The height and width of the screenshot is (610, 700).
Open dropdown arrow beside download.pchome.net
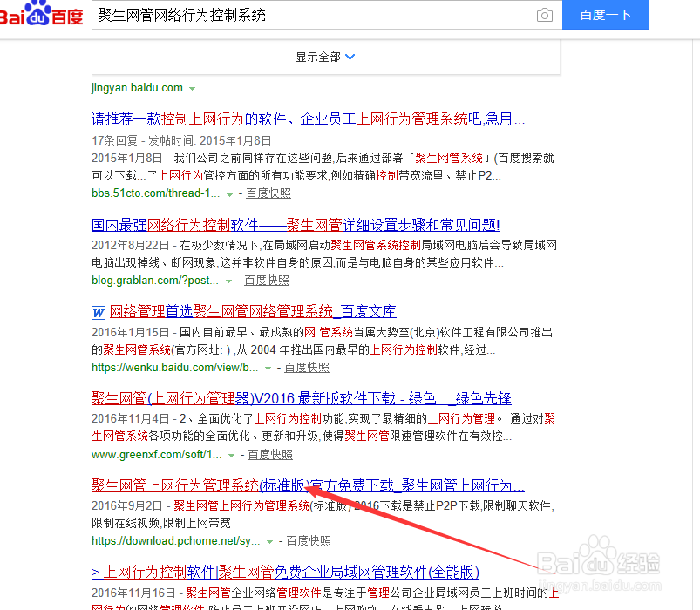tap(269, 542)
